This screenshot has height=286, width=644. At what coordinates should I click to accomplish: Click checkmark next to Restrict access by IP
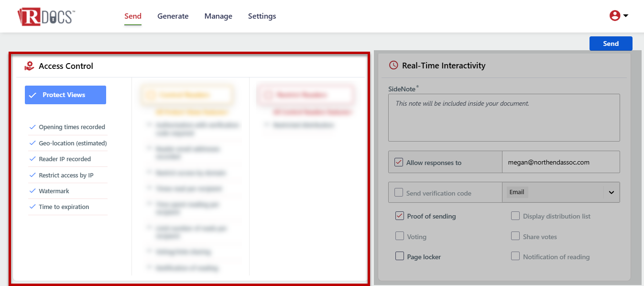(33, 175)
